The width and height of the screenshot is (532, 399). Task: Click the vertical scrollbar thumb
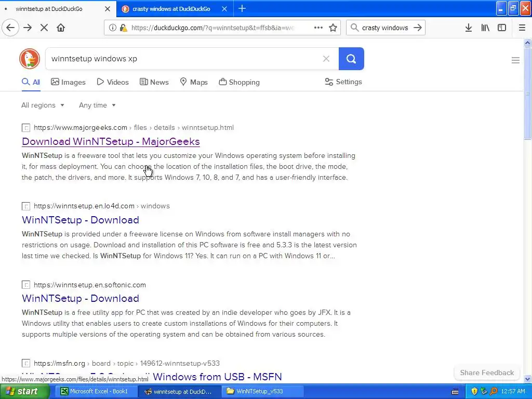pos(527,93)
